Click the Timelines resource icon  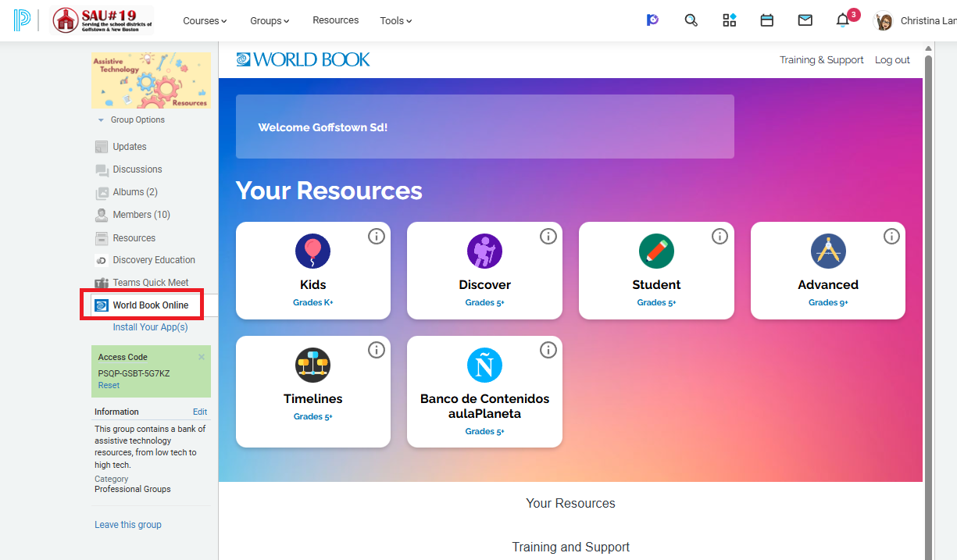[312, 366]
